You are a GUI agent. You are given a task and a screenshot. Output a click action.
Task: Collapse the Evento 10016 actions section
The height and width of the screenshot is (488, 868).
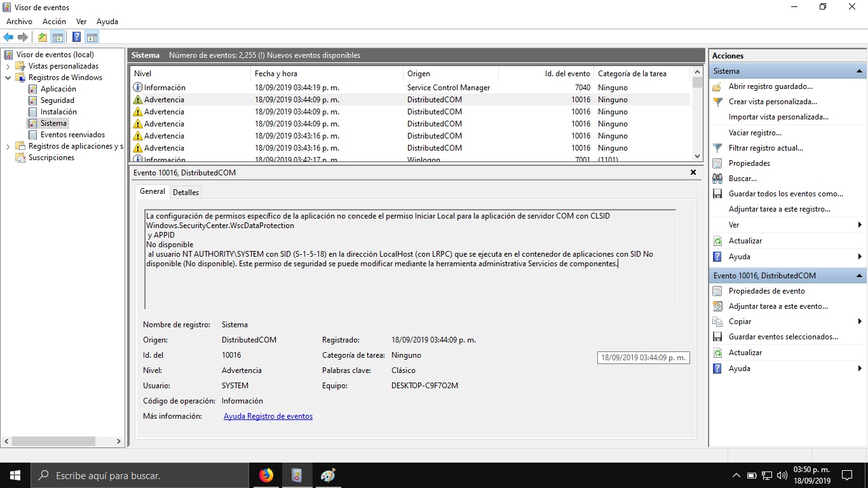coord(859,276)
